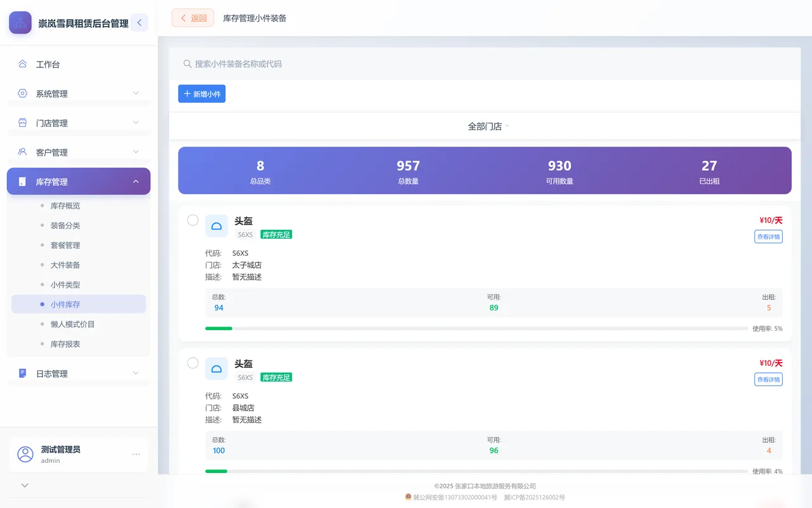
Task: Click the total count 100
Action: pyautogui.click(x=219, y=451)
